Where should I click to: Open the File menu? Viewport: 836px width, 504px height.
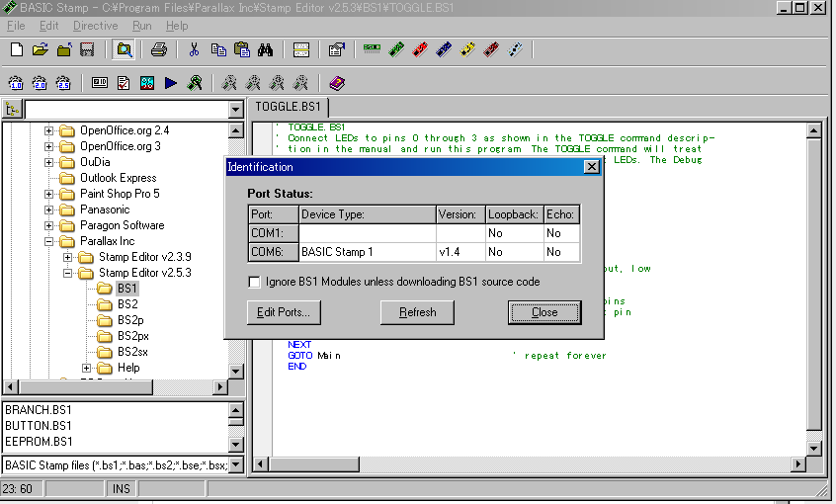coord(16,26)
